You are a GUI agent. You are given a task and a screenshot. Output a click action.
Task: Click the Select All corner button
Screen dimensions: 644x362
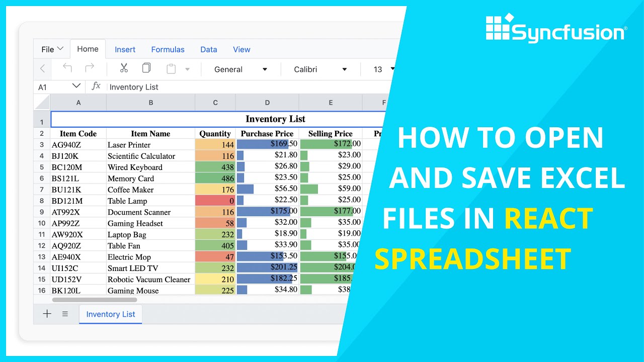pyautogui.click(x=42, y=103)
